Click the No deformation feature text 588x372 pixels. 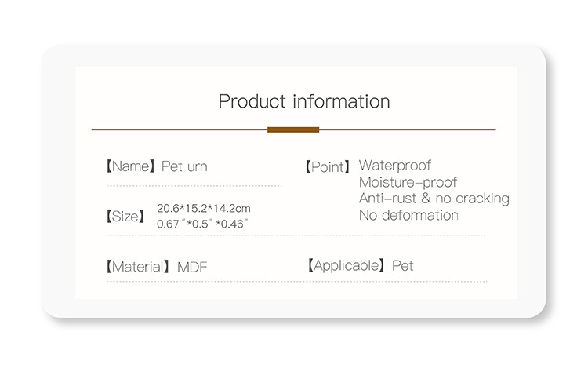click(x=408, y=215)
